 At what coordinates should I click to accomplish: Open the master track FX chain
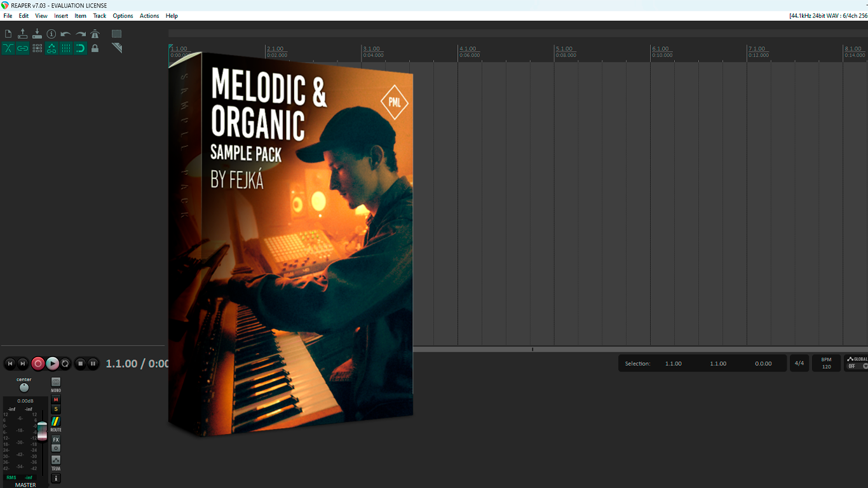(56, 440)
